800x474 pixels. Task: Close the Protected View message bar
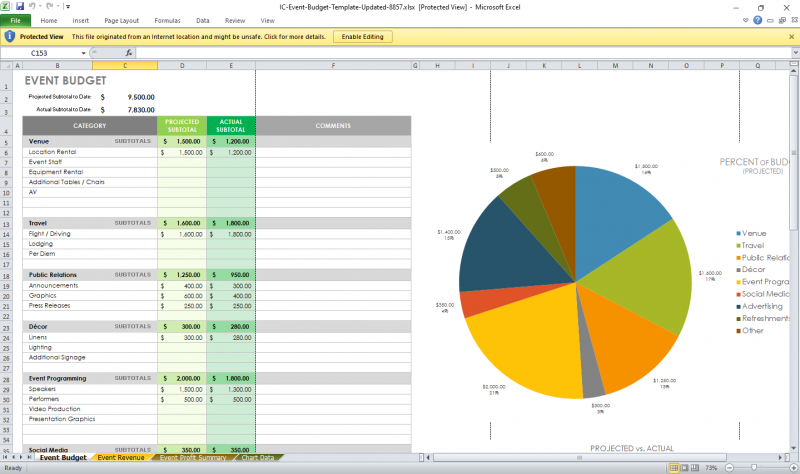coord(791,37)
